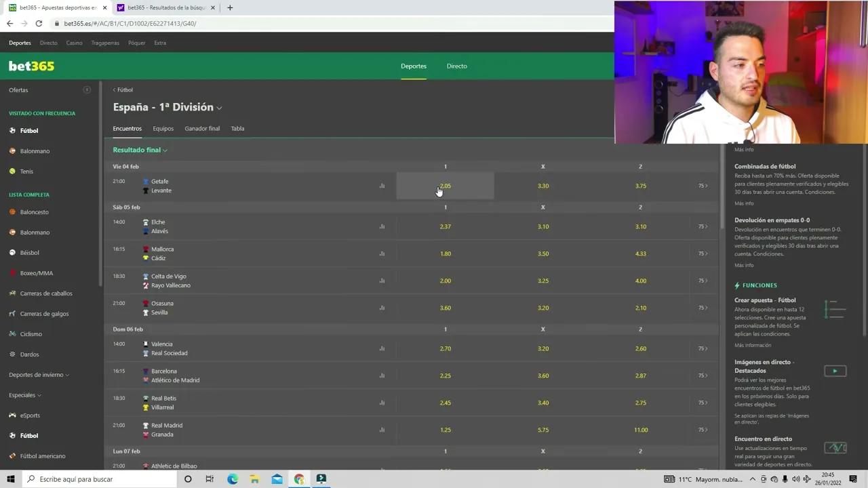The image size is (868, 488).
Task: Select draw odds 3.60 for Barcelona match
Action: pos(542,375)
